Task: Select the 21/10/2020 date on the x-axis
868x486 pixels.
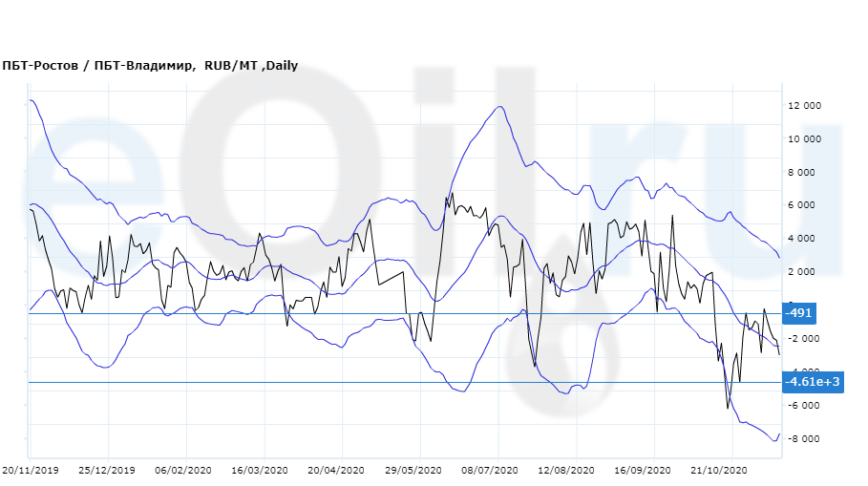Action: [x=719, y=471]
